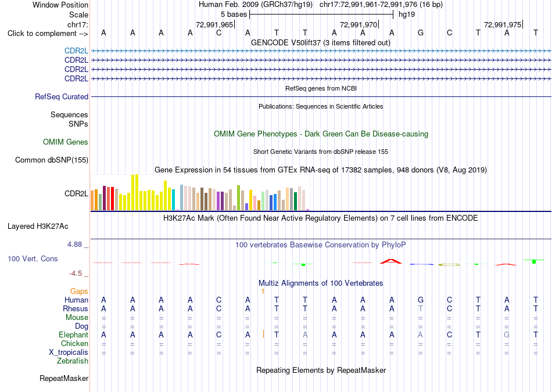Click 'Multiz Alignments of 100 Vertebrates' title
552x392 pixels.
tap(321, 283)
